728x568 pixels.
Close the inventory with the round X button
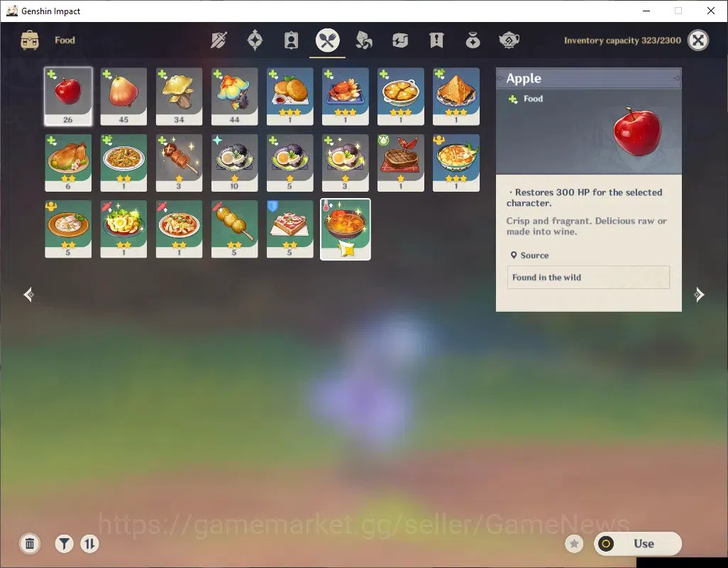tap(698, 40)
